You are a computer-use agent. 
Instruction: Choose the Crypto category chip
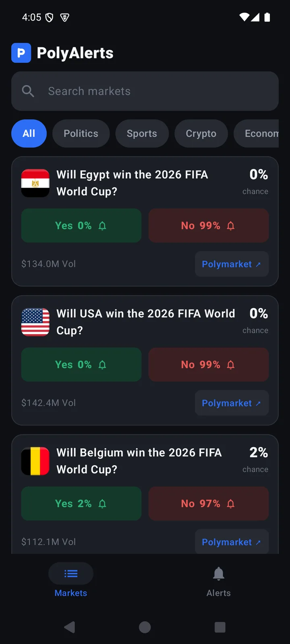click(201, 134)
